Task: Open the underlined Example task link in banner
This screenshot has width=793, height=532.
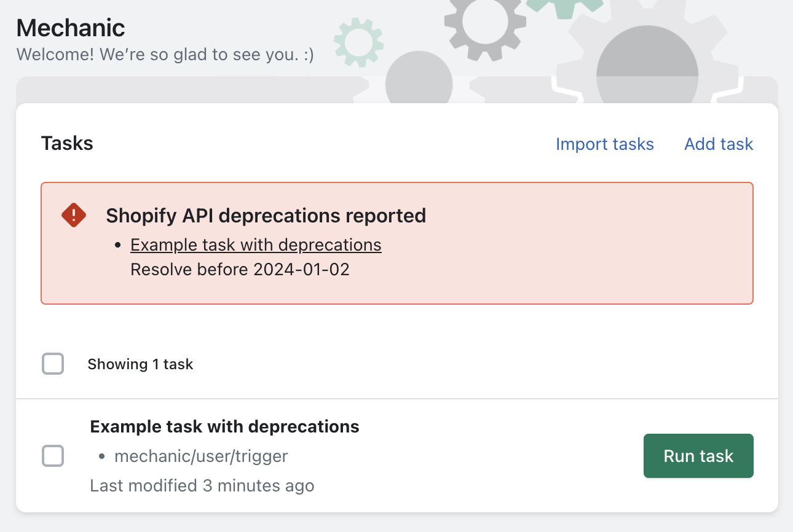Action: click(256, 244)
